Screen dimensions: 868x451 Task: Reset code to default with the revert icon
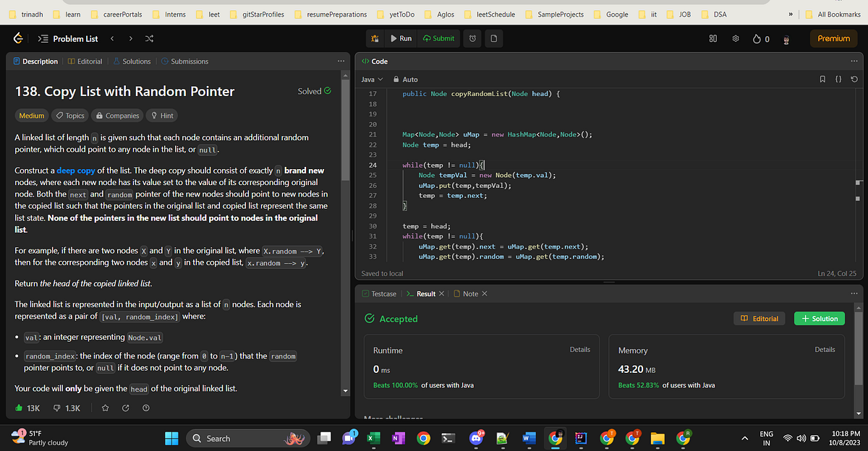pos(854,79)
